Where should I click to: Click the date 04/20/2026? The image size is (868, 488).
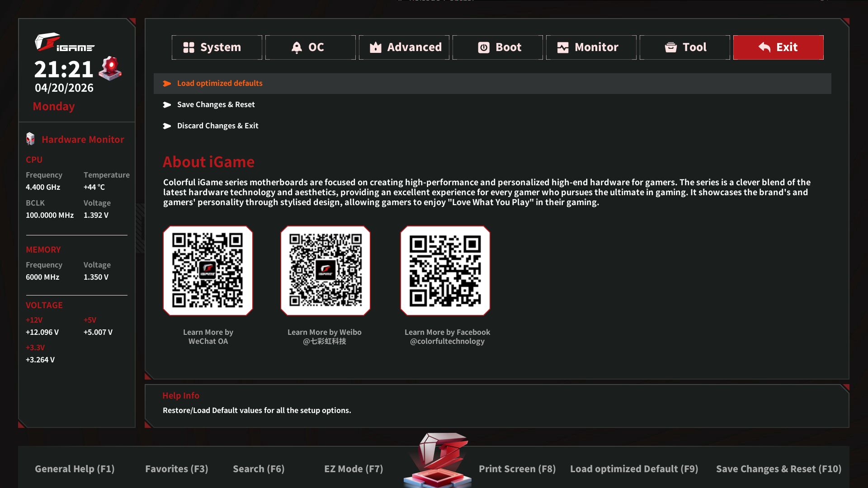(x=64, y=88)
